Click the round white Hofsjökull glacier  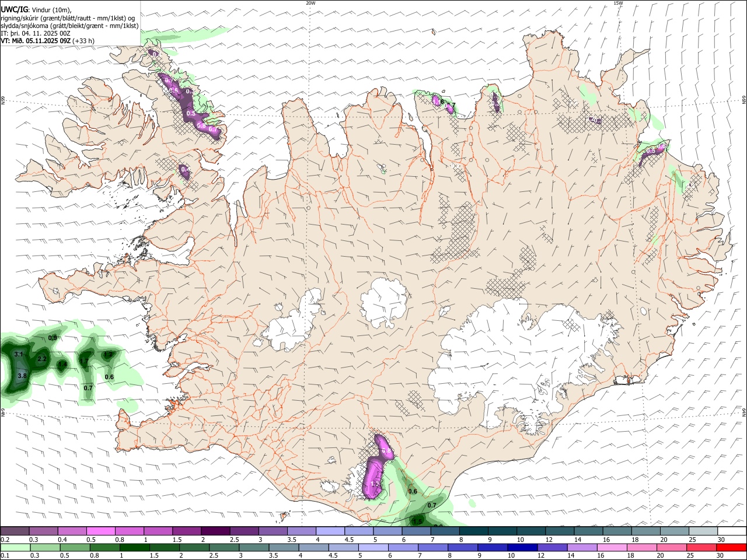tap(383, 302)
